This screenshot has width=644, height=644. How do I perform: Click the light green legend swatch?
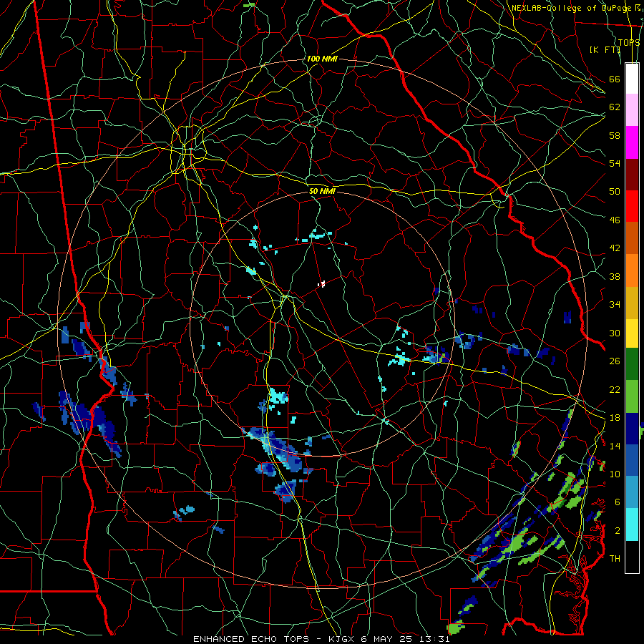pos(632,396)
